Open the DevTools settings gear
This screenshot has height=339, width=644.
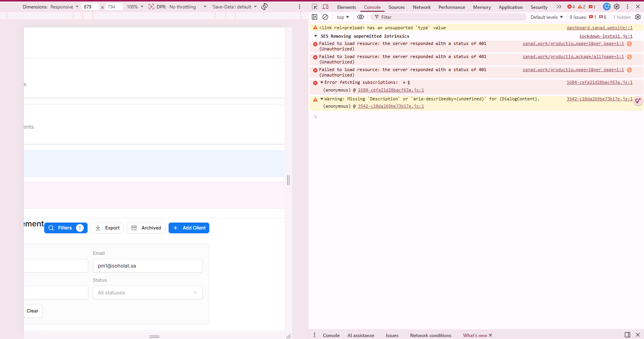tap(617, 7)
